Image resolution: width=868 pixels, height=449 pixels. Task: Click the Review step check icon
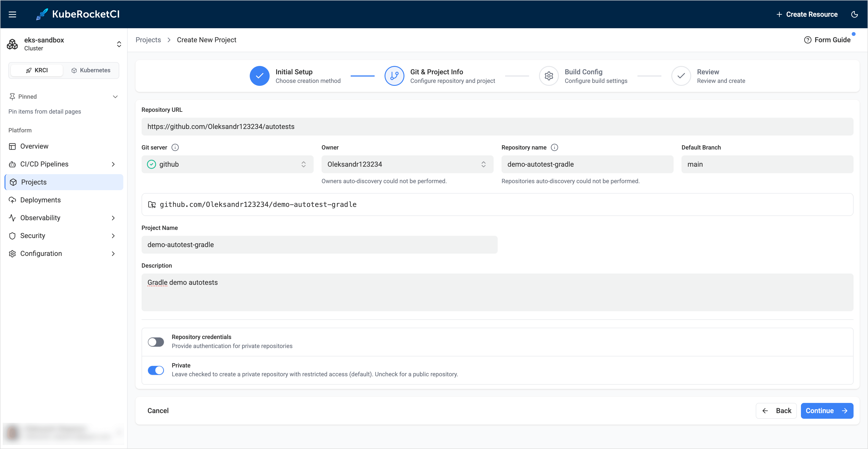pos(681,76)
